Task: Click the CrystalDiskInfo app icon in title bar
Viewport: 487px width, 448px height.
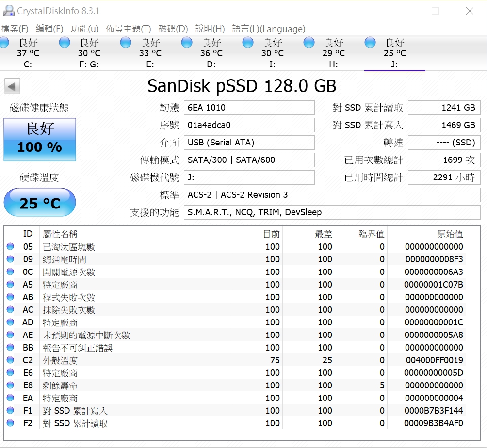Action: (8, 11)
